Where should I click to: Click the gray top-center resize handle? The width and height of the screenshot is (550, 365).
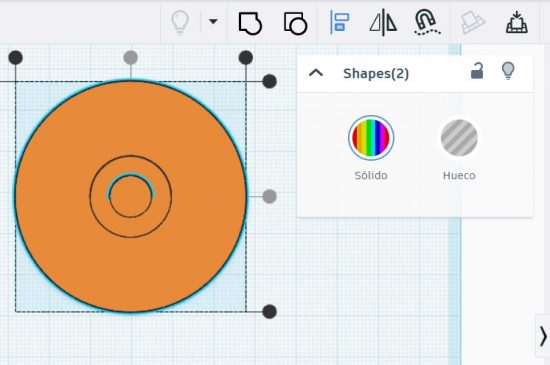[130, 58]
